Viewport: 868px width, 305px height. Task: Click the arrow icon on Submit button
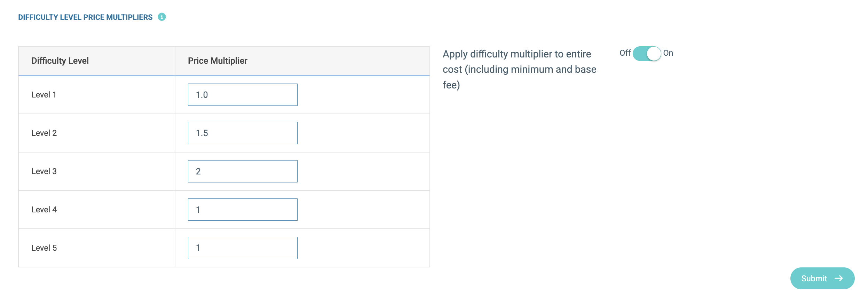[x=839, y=278]
